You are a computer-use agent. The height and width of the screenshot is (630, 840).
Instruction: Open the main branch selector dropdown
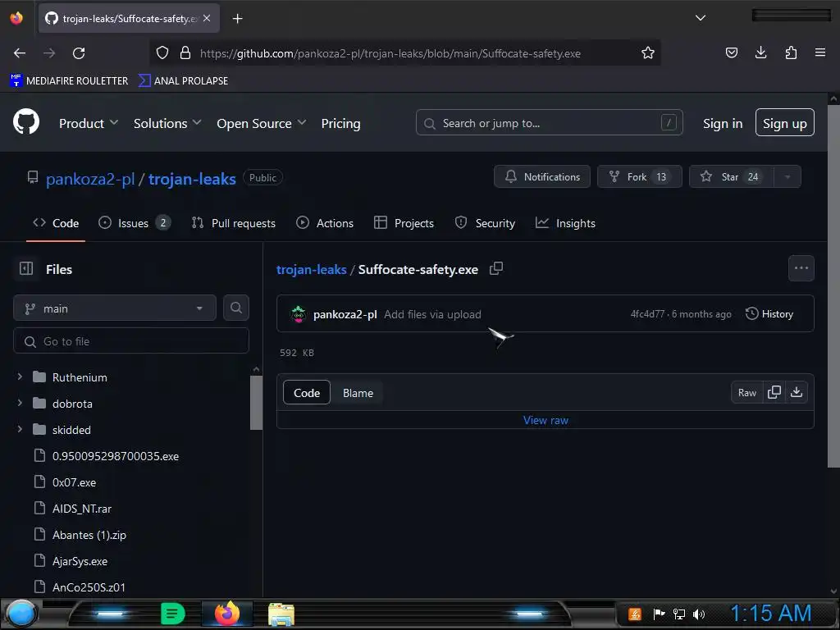[115, 308]
